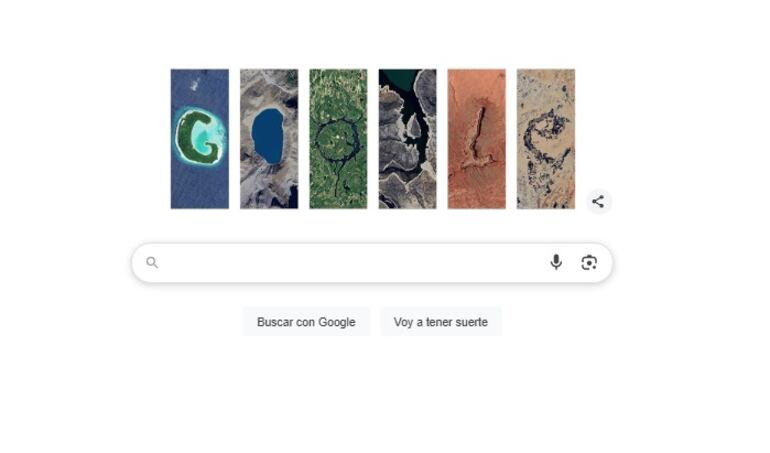This screenshot has width=770, height=453.
Task: Click the Voy a tener suerte button
Action: tap(440, 322)
